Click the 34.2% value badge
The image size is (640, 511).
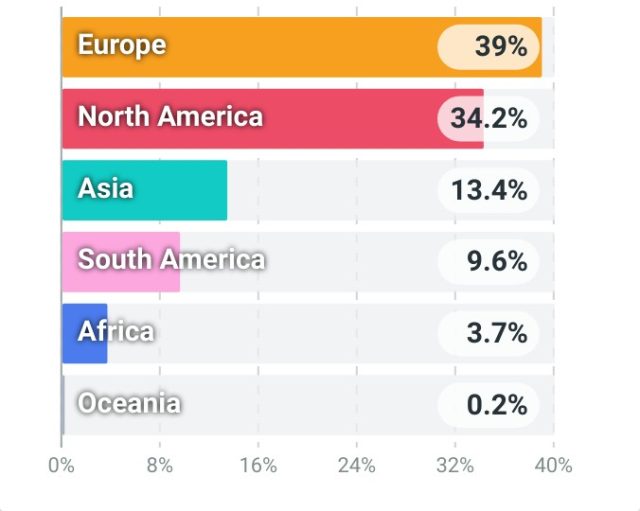tap(488, 119)
